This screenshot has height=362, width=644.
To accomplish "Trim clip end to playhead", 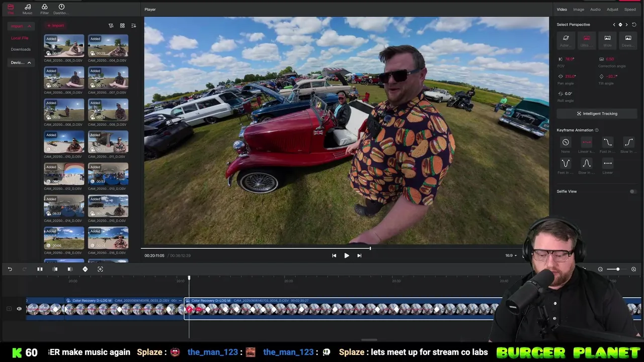I will pos(70,269).
